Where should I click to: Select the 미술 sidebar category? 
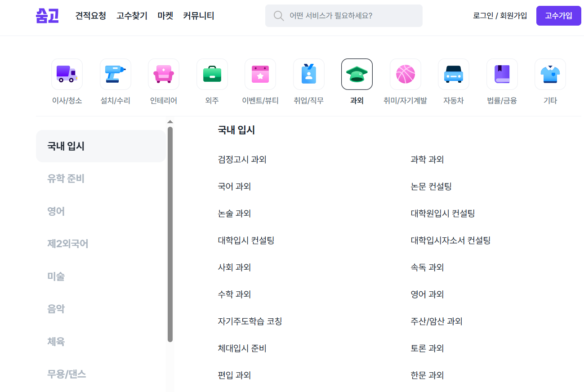(x=56, y=276)
